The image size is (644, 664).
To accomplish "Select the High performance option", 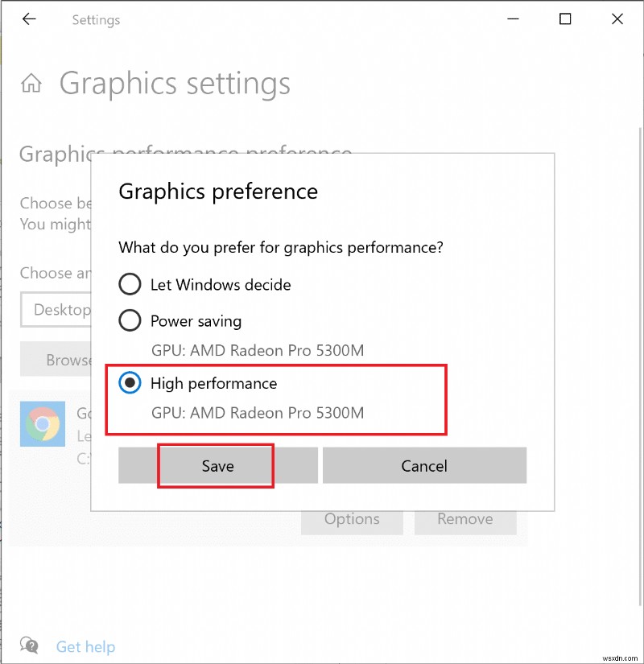I will coord(130,383).
